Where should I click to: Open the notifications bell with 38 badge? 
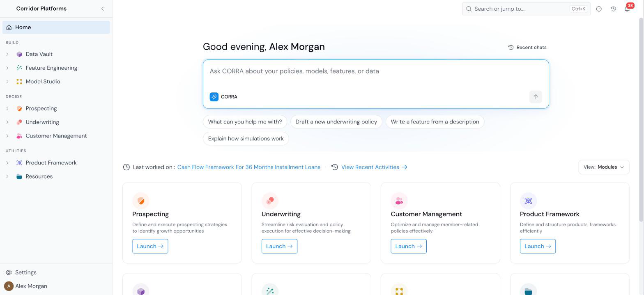(627, 8)
